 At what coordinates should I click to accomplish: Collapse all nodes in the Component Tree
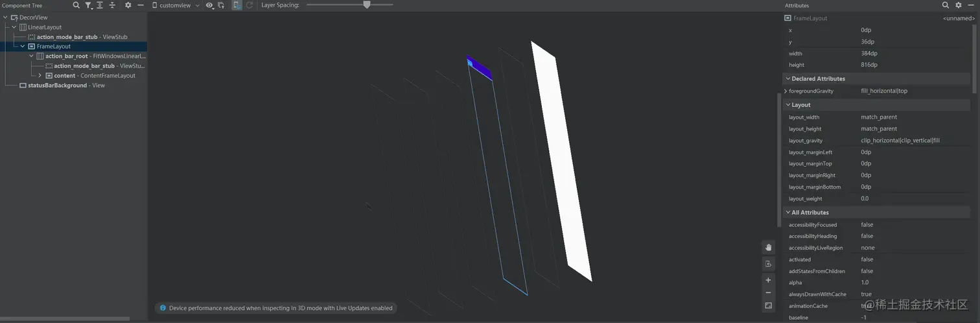pyautogui.click(x=112, y=5)
